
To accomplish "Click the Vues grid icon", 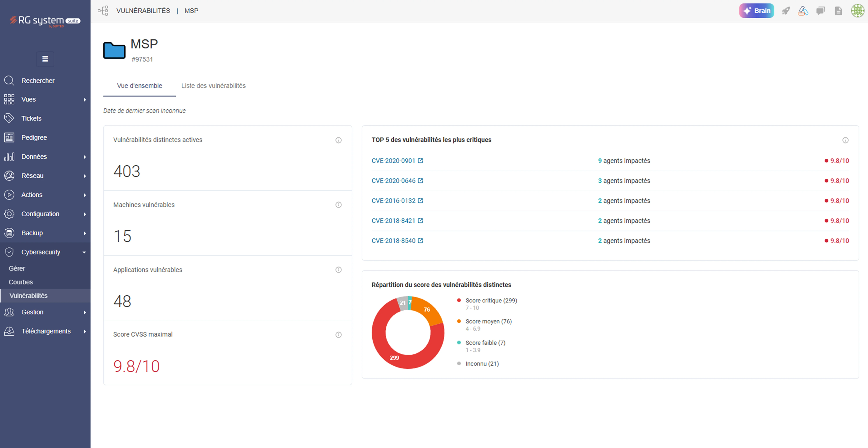I will point(9,99).
